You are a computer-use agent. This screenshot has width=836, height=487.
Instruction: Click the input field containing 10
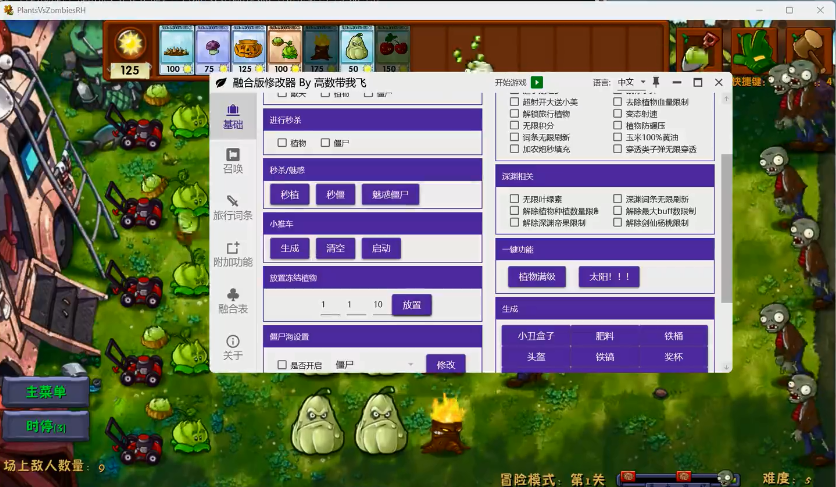(x=378, y=305)
